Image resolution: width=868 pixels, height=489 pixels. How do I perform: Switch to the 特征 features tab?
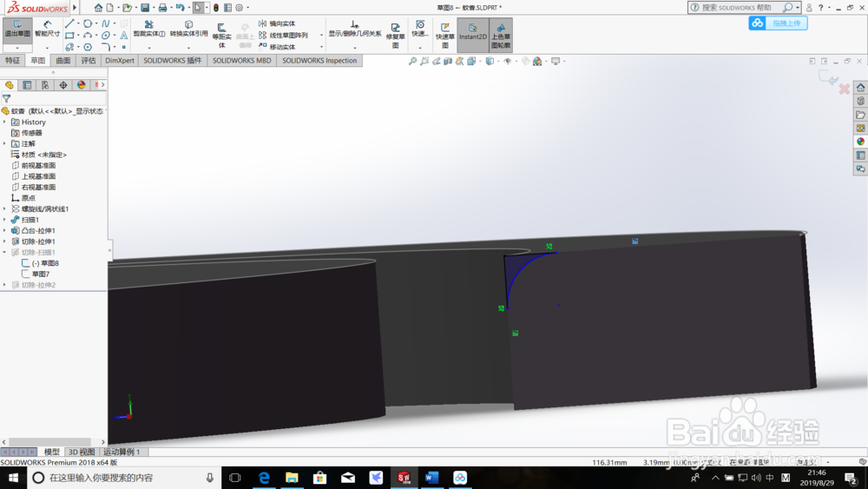coord(12,60)
